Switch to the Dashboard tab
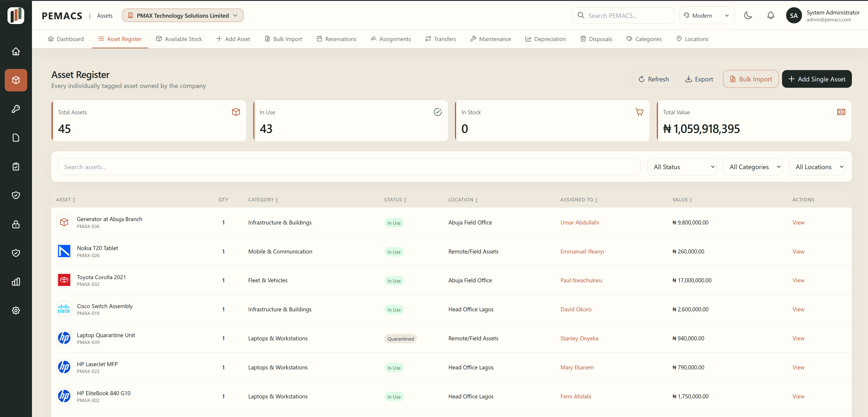This screenshot has height=417, width=868. click(x=66, y=39)
